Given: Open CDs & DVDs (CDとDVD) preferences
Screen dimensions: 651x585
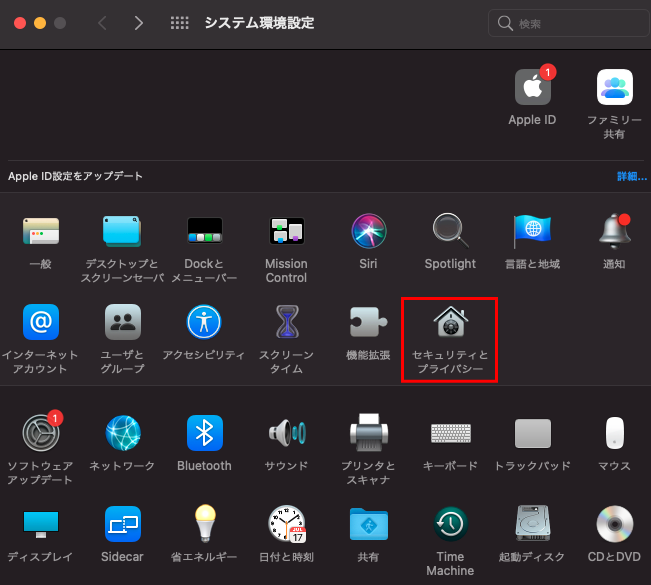Looking at the screenshot, I should [614, 524].
